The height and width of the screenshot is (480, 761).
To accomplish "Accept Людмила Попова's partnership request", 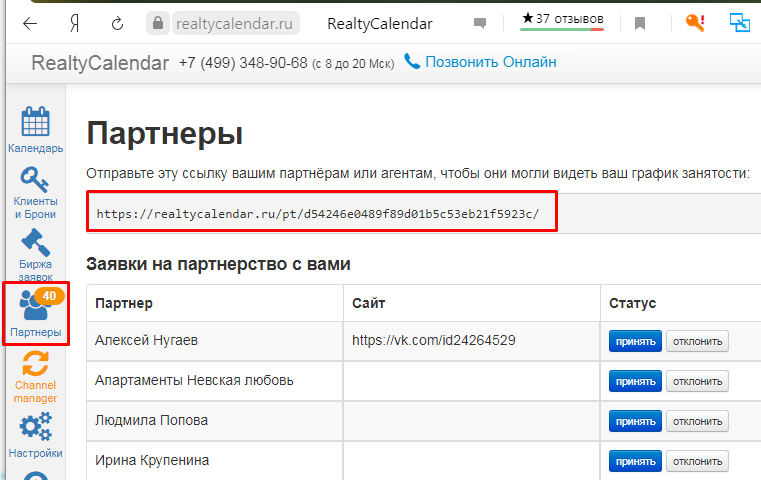I will (x=635, y=421).
